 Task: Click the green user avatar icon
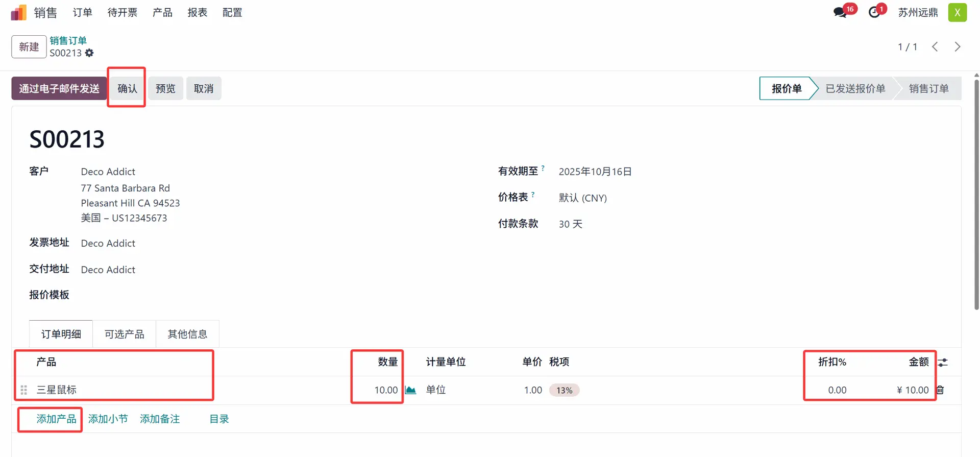(957, 12)
